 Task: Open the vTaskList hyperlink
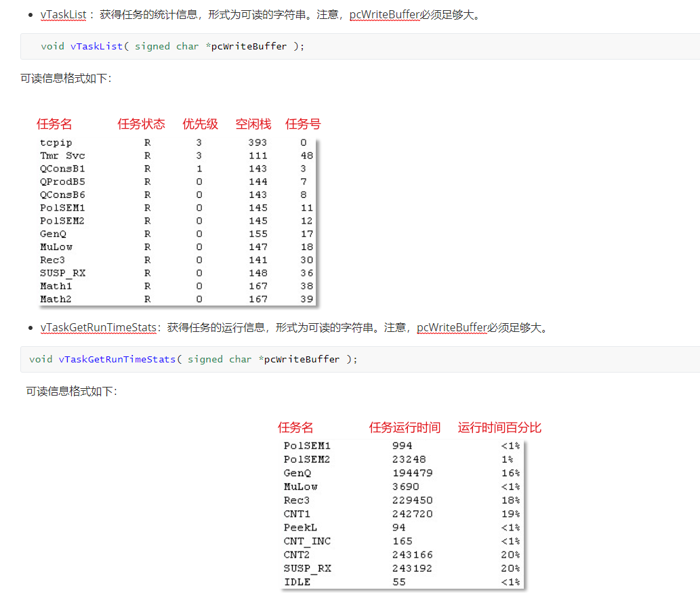(x=63, y=14)
